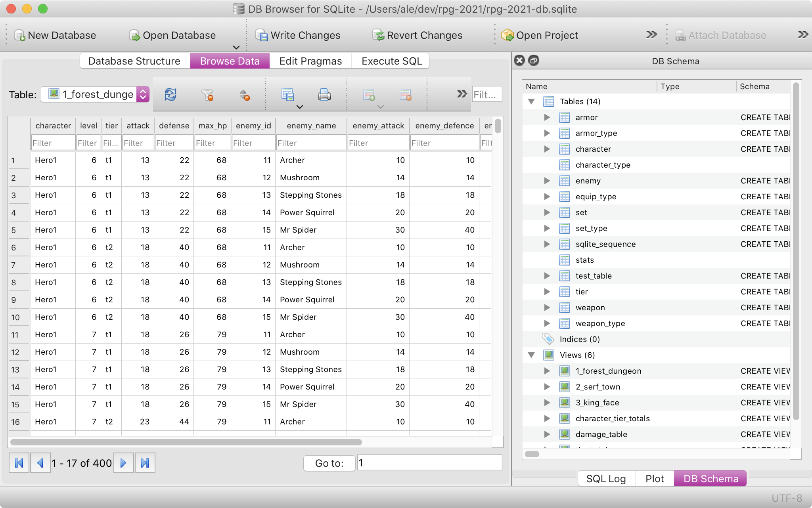812x508 pixels.
Task: Collapse the Views section
Action: point(531,355)
